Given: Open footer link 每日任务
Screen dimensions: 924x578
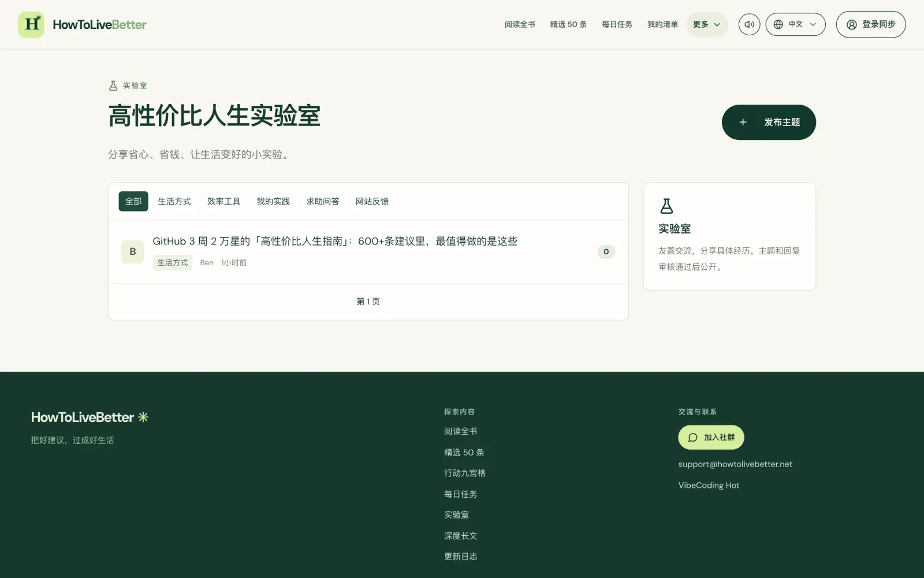Looking at the screenshot, I should tap(460, 494).
